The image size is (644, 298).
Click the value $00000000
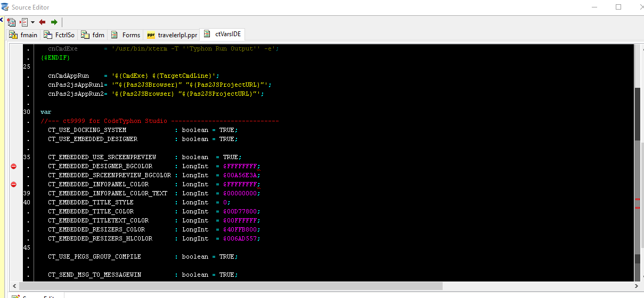click(x=240, y=193)
